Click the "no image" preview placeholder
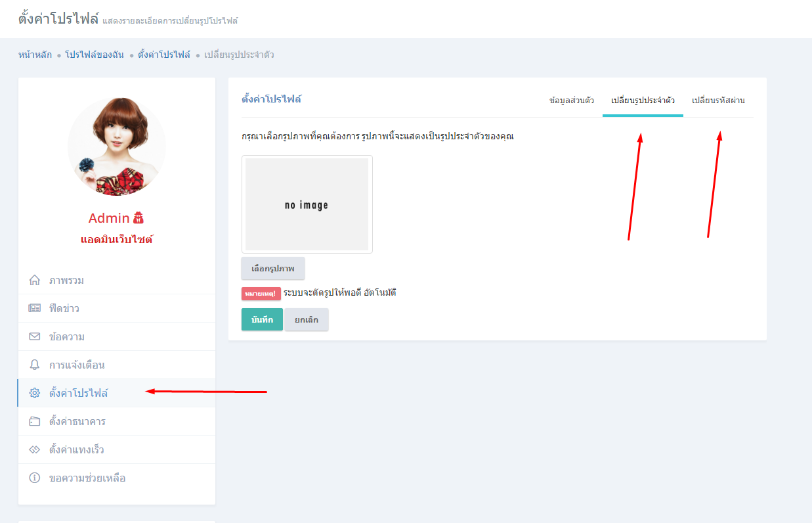Viewport: 812px width, 523px height. pos(307,204)
